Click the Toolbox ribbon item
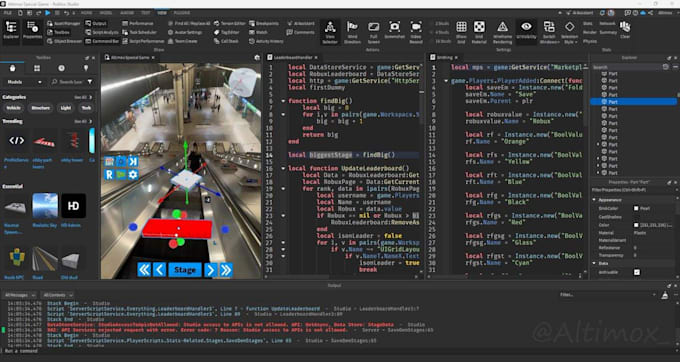 (59, 32)
